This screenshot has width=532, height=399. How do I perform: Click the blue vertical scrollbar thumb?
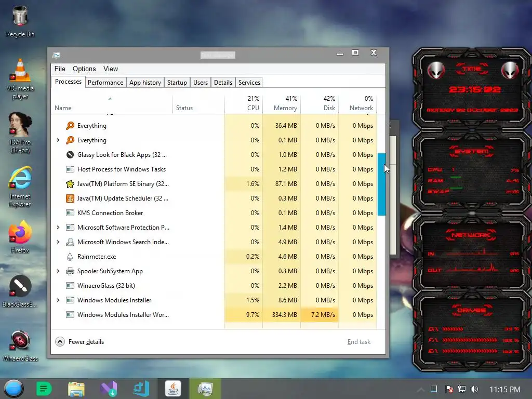click(381, 184)
